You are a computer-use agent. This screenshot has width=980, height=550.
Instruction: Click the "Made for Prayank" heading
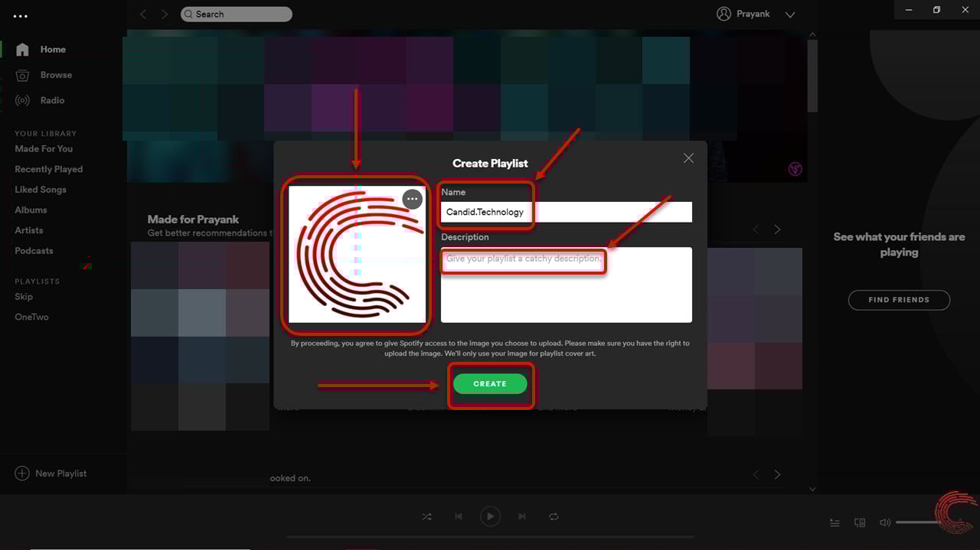click(193, 220)
